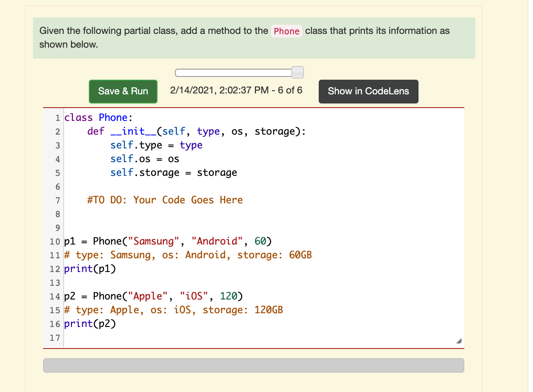Image resolution: width=533 pixels, height=392 pixels.
Task: Click the Show in CodeLens button
Action: 368,91
